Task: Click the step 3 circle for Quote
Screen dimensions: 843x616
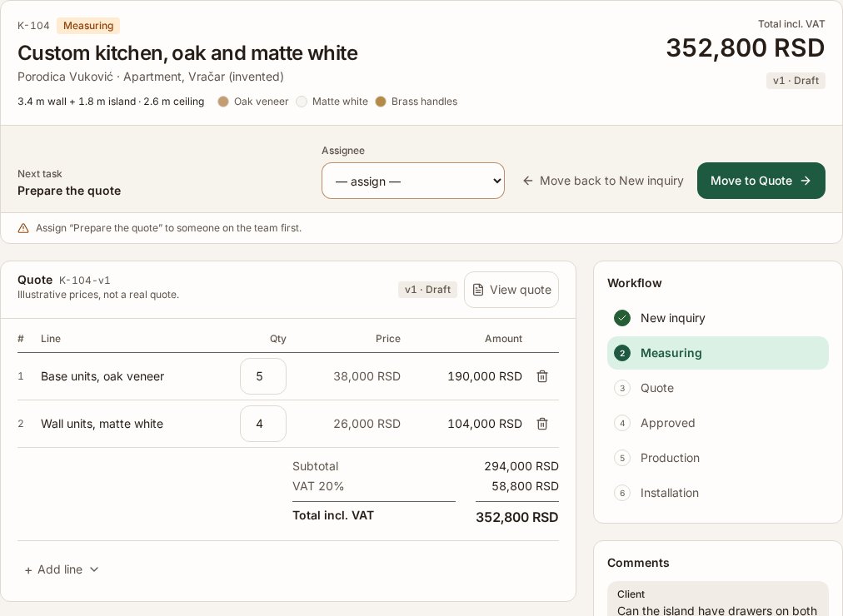Action: (622, 388)
